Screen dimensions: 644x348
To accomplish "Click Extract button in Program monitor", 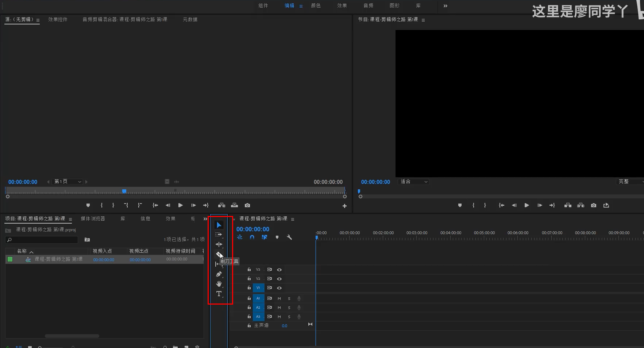I will coord(581,205).
